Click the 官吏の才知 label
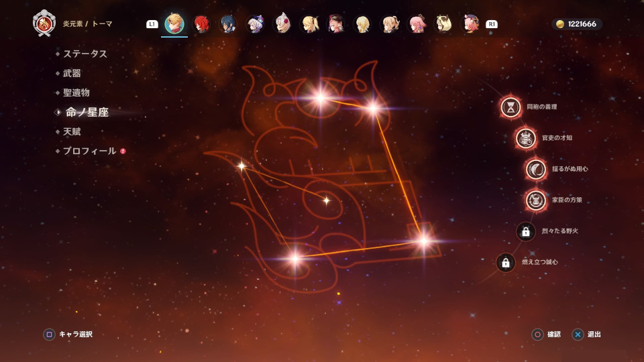The height and width of the screenshot is (362, 644). click(x=557, y=138)
